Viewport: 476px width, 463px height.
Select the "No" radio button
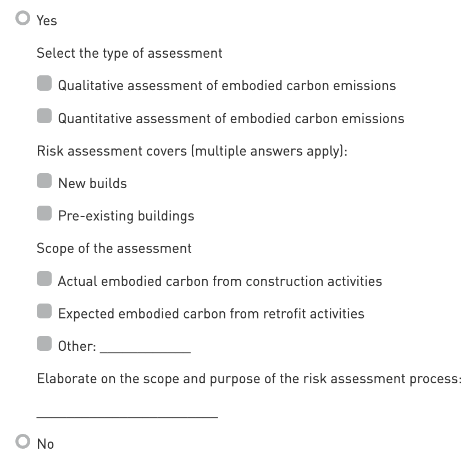coord(23,442)
